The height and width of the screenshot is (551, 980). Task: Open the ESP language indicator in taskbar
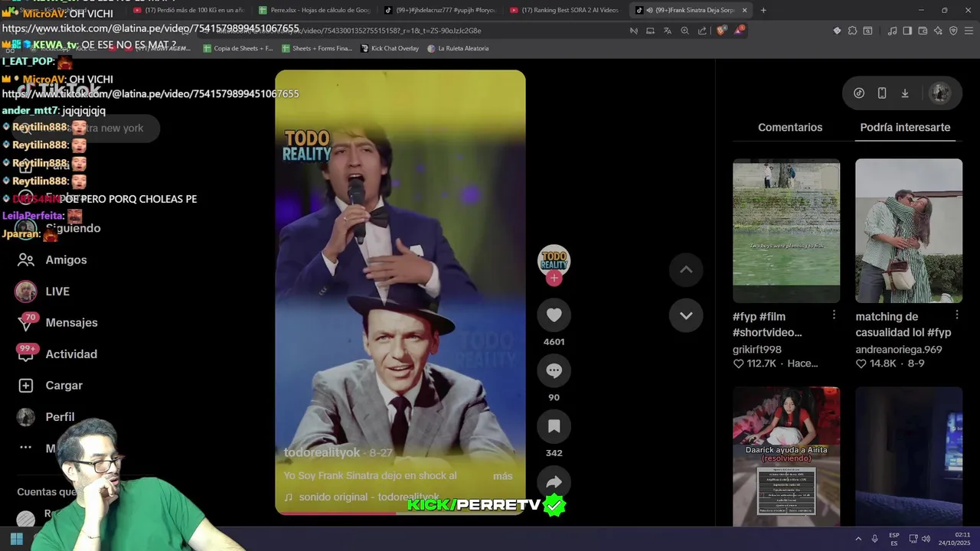(x=894, y=539)
